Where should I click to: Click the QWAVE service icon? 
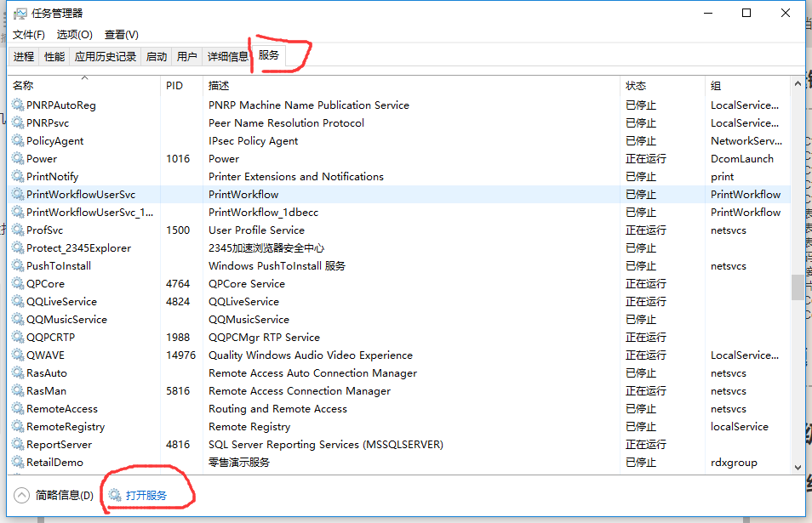click(x=19, y=355)
